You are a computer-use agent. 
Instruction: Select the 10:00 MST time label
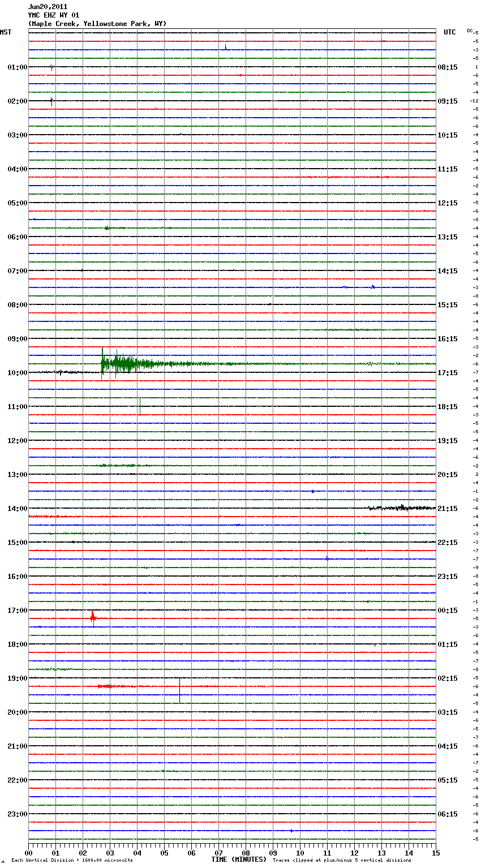[x=18, y=373]
